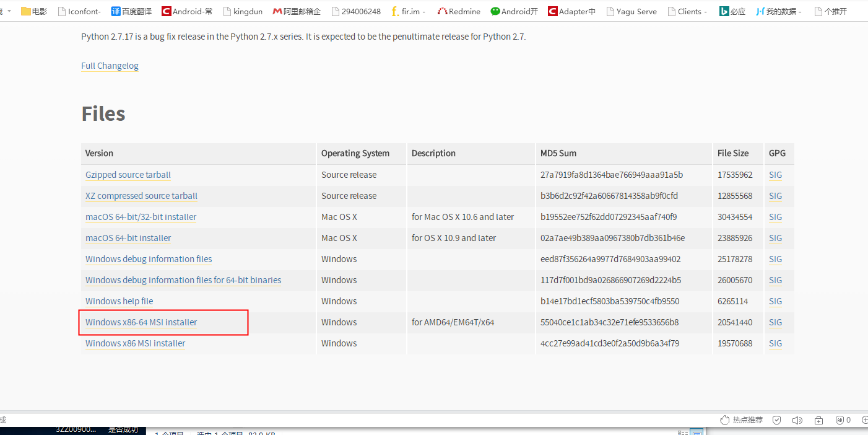
Task: Download the Gzipped source tarball
Action: click(128, 175)
